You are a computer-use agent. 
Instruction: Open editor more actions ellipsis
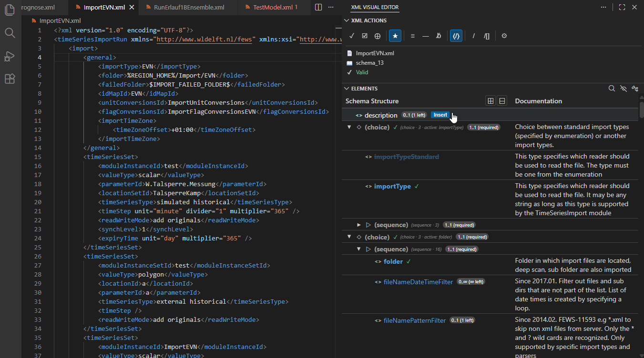[331, 7]
